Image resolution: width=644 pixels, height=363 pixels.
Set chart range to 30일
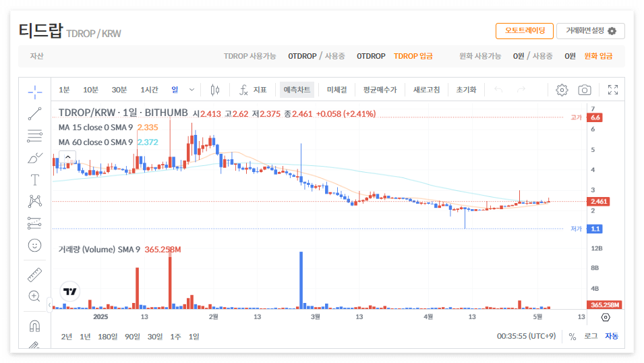(x=155, y=337)
